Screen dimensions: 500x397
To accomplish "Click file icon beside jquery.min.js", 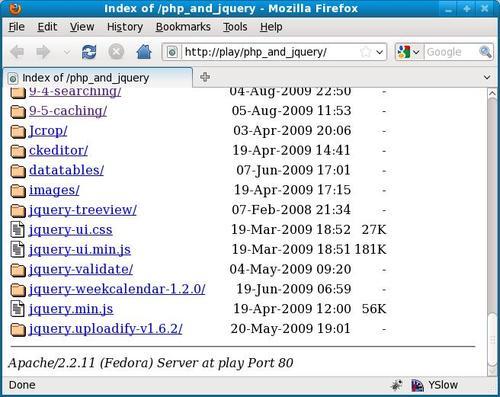I will [17, 309].
